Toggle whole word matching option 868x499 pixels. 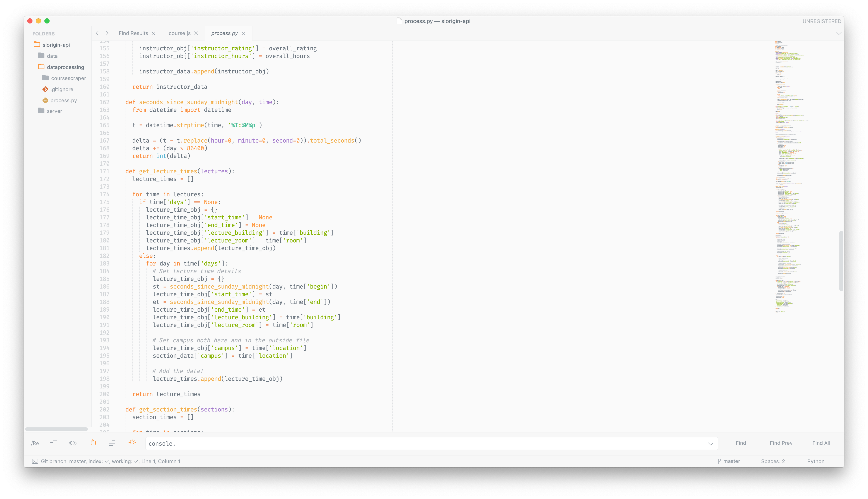(72, 443)
